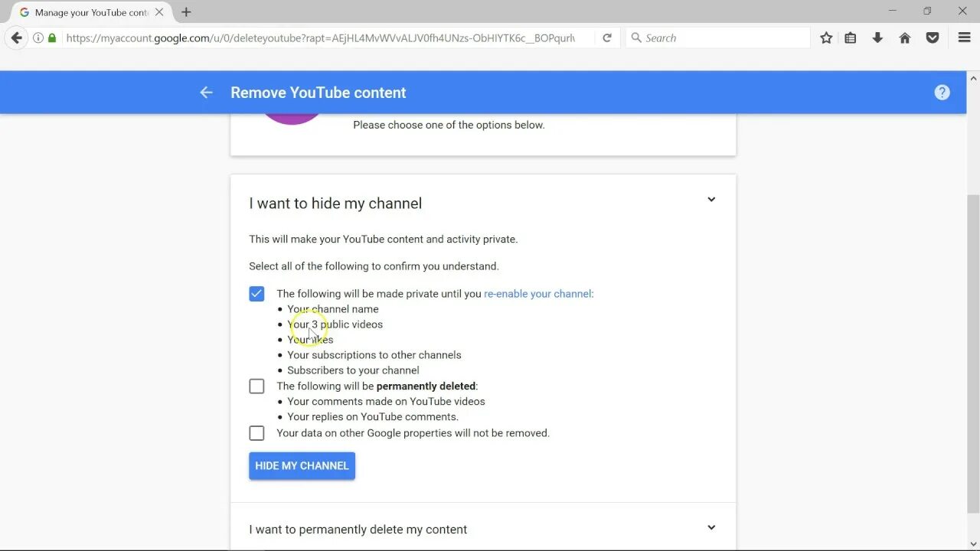Open the Pocket shield icon
Image resolution: width=980 pixels, height=551 pixels.
933,37
